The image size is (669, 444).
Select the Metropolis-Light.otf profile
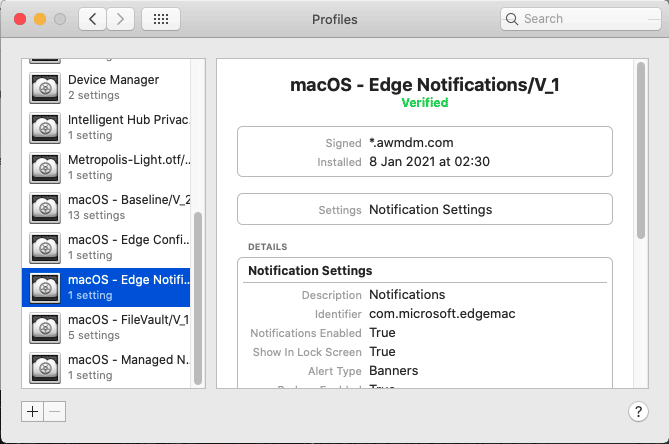click(x=106, y=168)
